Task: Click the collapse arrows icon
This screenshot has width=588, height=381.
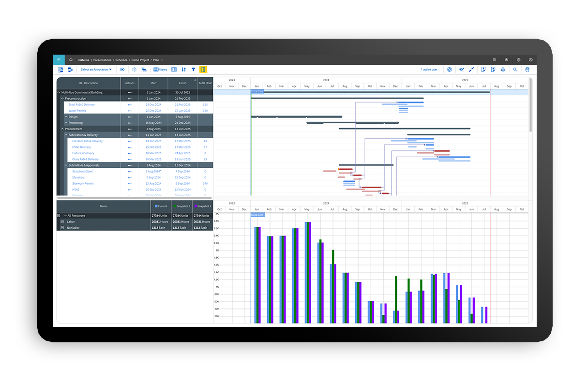Action: (x=471, y=70)
